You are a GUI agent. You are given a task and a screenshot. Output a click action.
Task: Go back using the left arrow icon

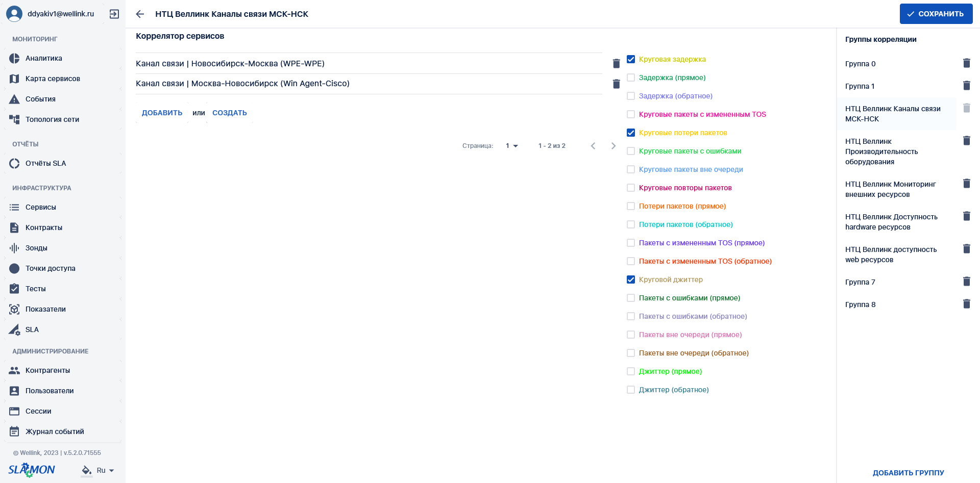click(x=140, y=14)
